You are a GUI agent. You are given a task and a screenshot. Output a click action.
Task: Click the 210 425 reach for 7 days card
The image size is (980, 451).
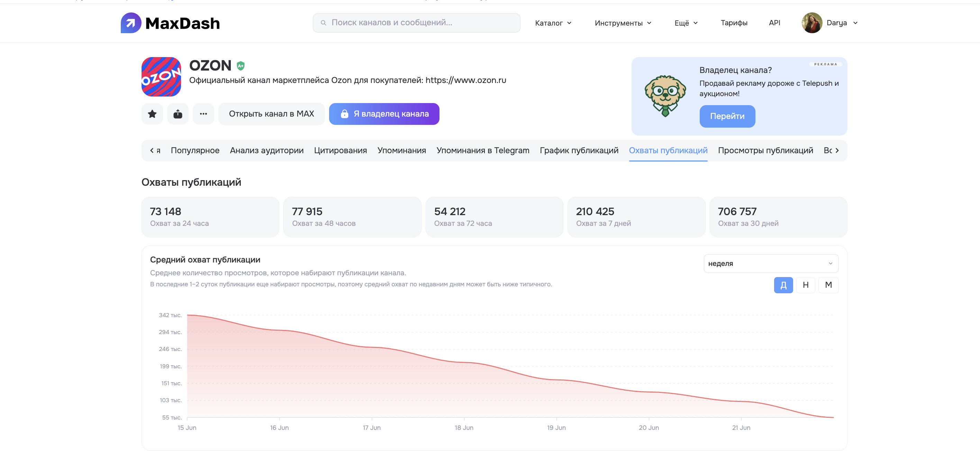(636, 217)
